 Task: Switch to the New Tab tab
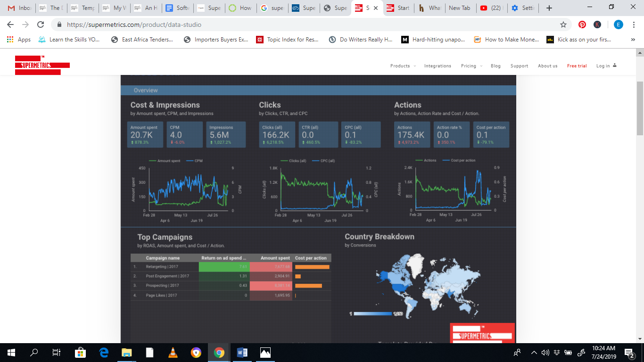(460, 8)
